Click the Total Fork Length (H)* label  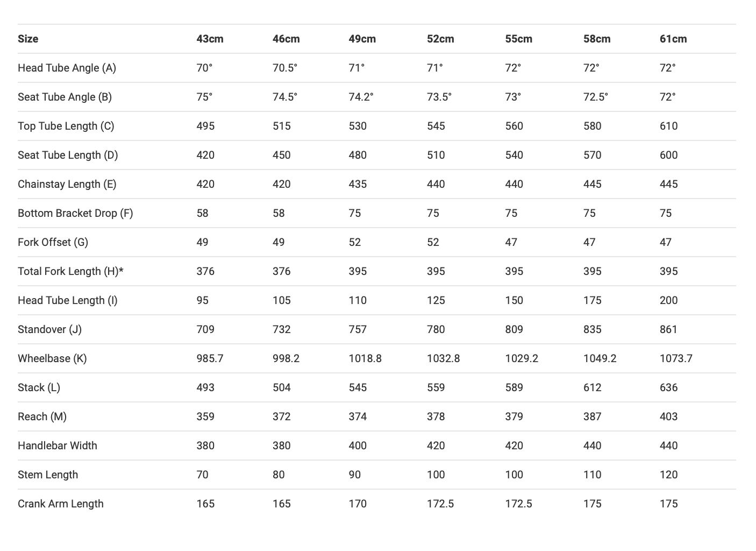(x=70, y=271)
